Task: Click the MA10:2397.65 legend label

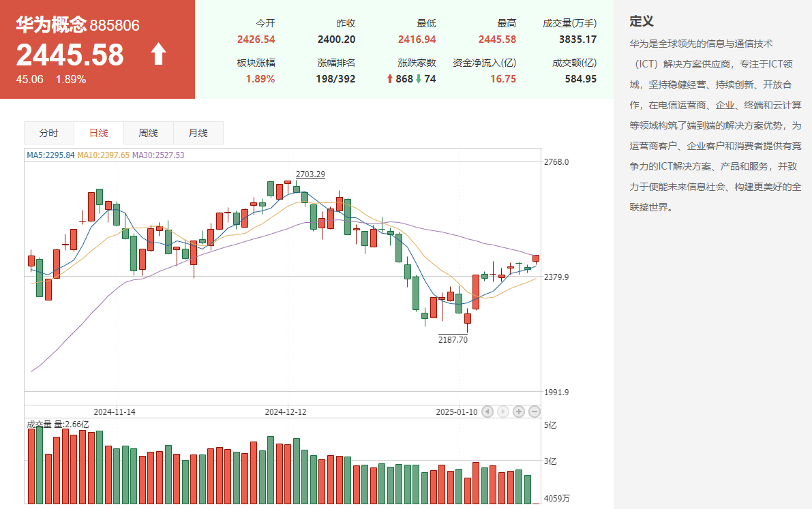Action: (103, 155)
